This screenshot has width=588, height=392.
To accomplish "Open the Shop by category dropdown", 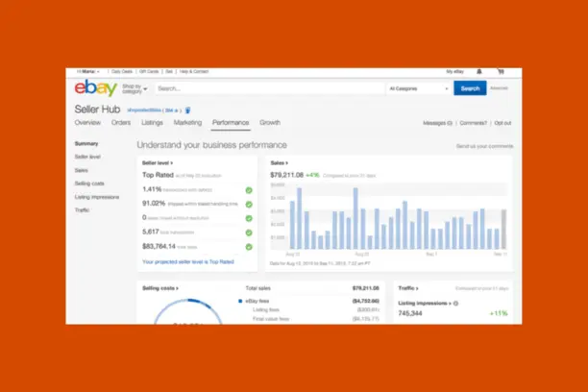I will [x=135, y=88].
